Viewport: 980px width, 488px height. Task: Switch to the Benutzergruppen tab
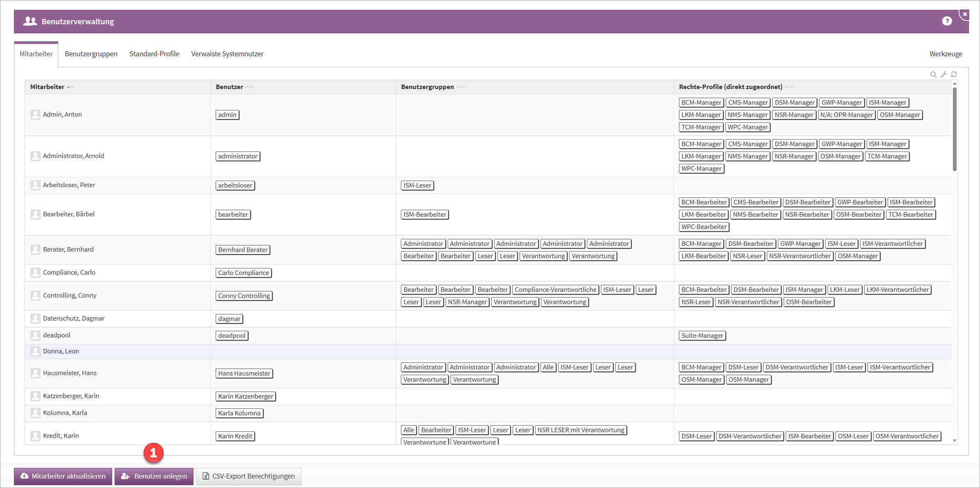point(91,54)
